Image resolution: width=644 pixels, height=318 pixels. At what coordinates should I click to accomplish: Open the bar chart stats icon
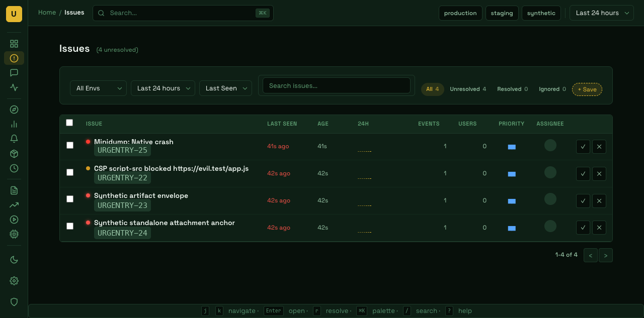[x=14, y=124]
